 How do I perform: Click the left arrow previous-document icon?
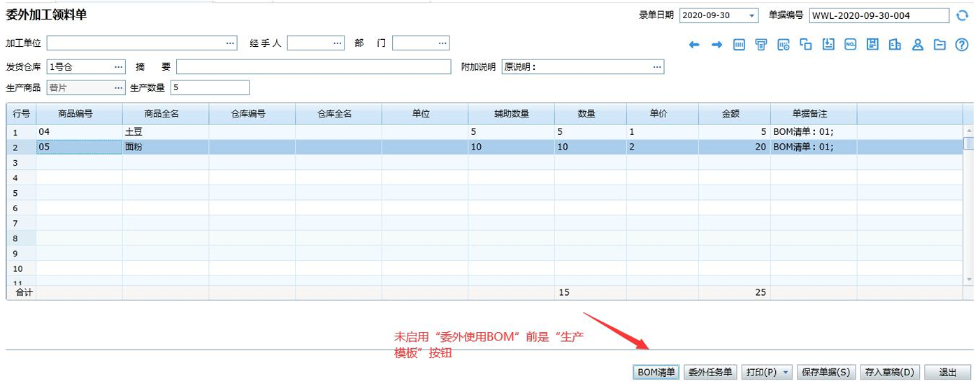pyautogui.click(x=694, y=45)
